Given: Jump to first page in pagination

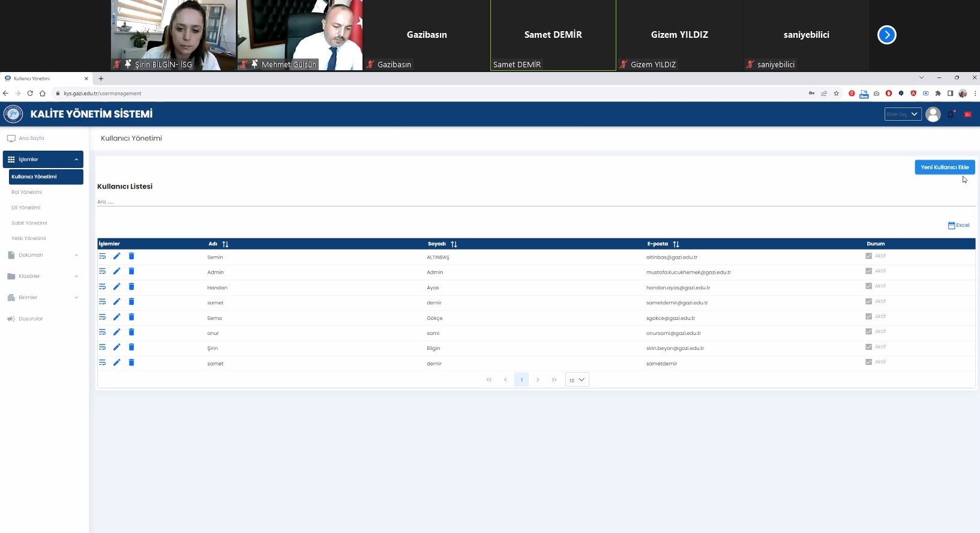Looking at the screenshot, I should 489,379.
